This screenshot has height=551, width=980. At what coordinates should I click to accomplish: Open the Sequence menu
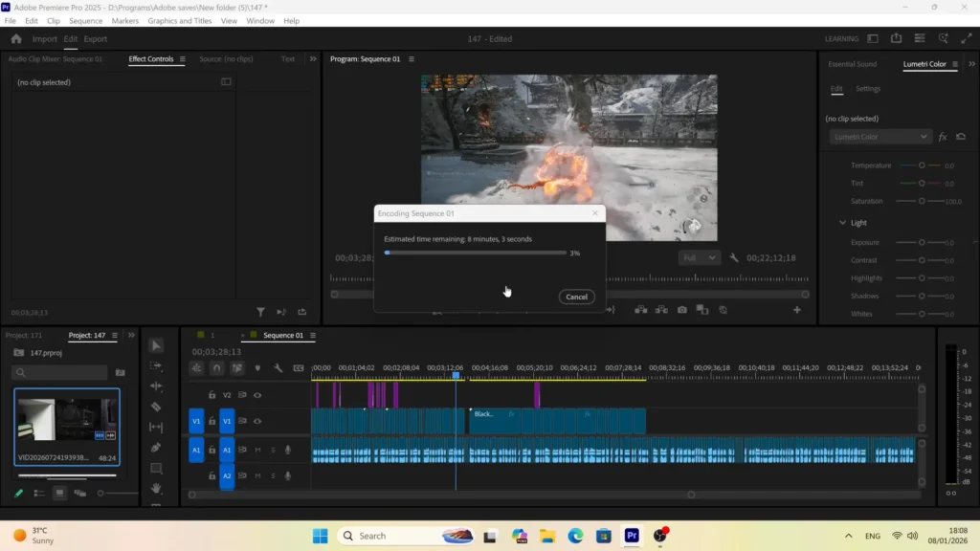(x=85, y=21)
